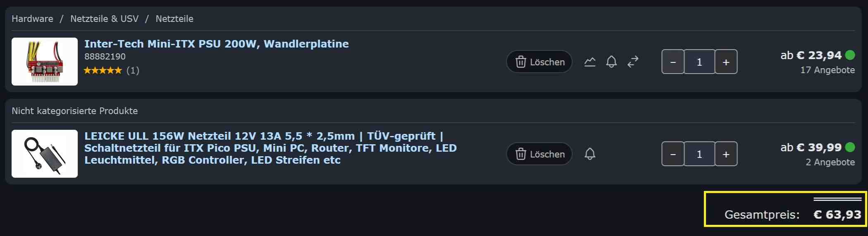This screenshot has height=236, width=868.
Task: Go to Hardware breadcrumb category
Action: tap(32, 19)
